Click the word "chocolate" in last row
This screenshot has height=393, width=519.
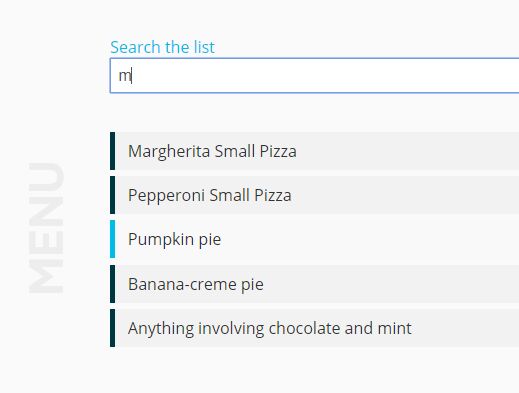coord(304,328)
